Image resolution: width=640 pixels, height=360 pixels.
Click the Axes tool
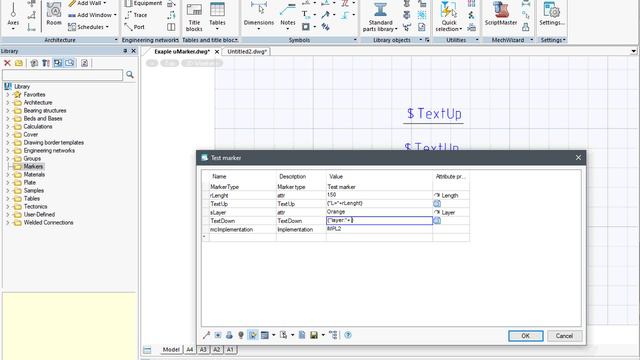tap(13, 16)
